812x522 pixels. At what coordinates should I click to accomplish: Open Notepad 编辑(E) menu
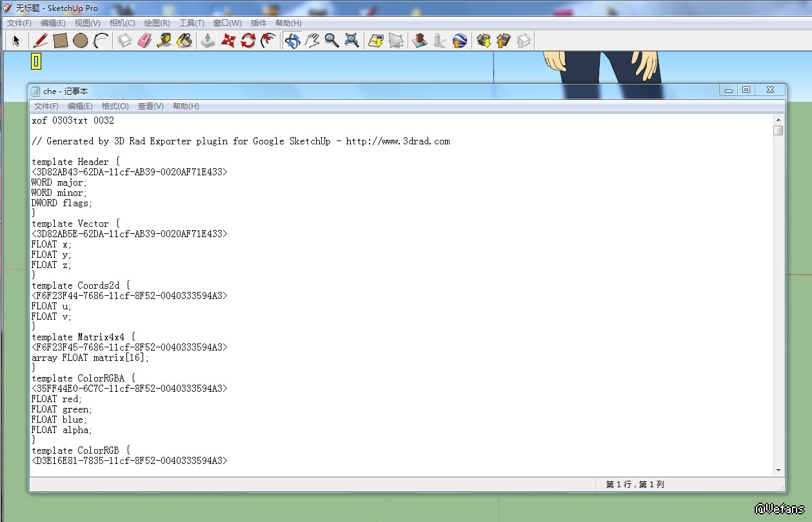point(80,106)
